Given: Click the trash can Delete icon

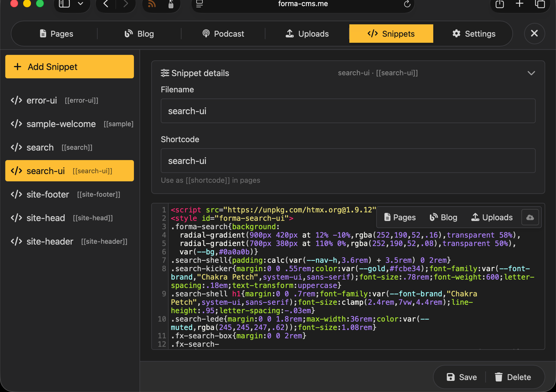Looking at the screenshot, I should click(x=499, y=377).
